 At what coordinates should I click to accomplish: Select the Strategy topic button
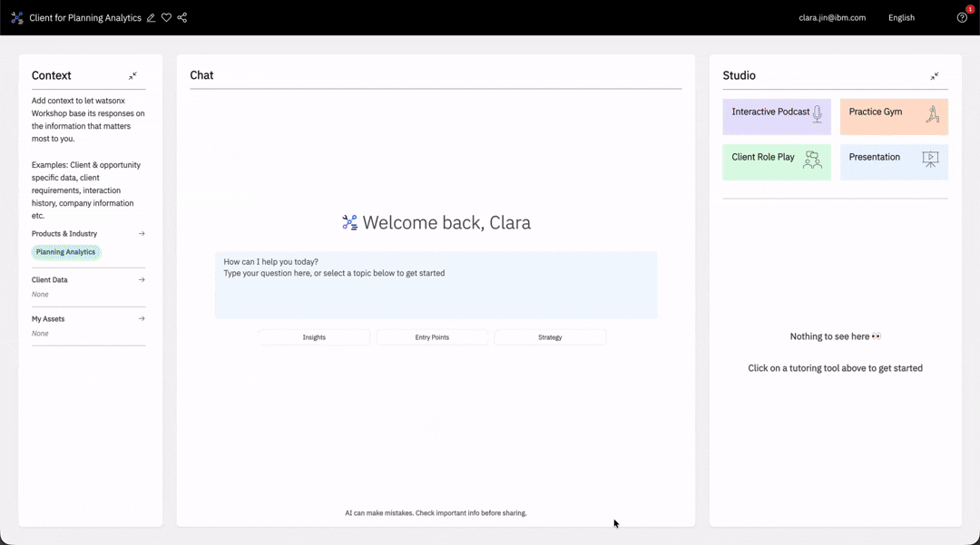550,337
